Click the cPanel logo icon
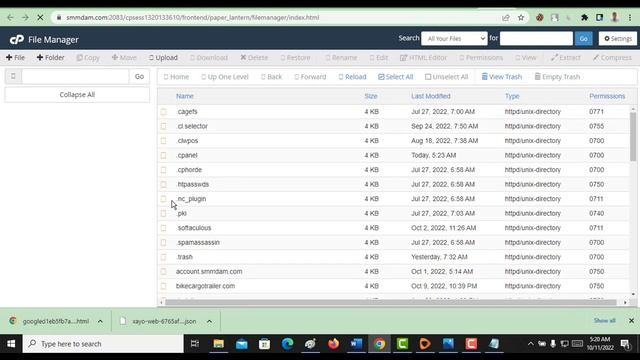This screenshot has height=360, width=640. 17,39
